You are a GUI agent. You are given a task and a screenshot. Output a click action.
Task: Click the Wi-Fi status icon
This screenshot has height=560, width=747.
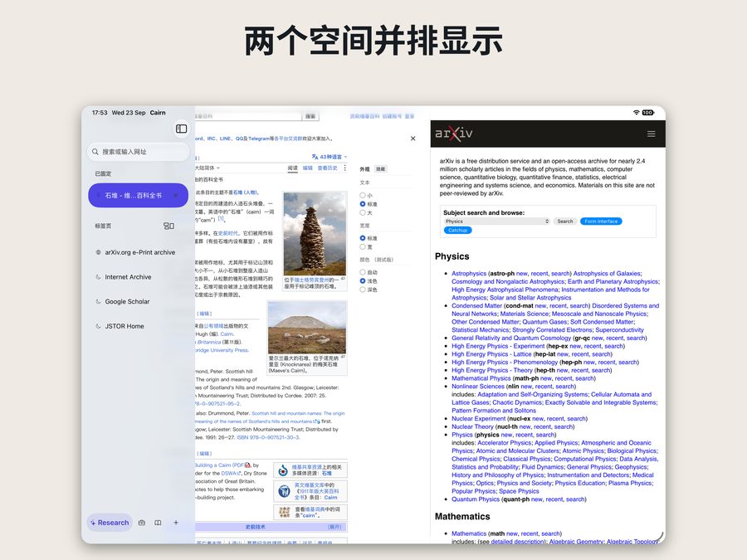(636, 112)
